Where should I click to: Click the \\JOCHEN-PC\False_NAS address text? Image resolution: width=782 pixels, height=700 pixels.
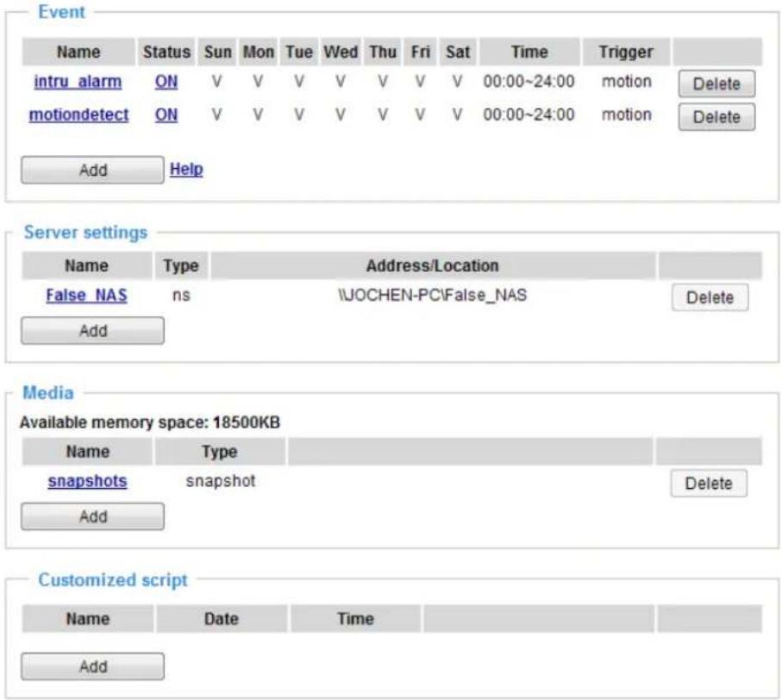click(433, 295)
